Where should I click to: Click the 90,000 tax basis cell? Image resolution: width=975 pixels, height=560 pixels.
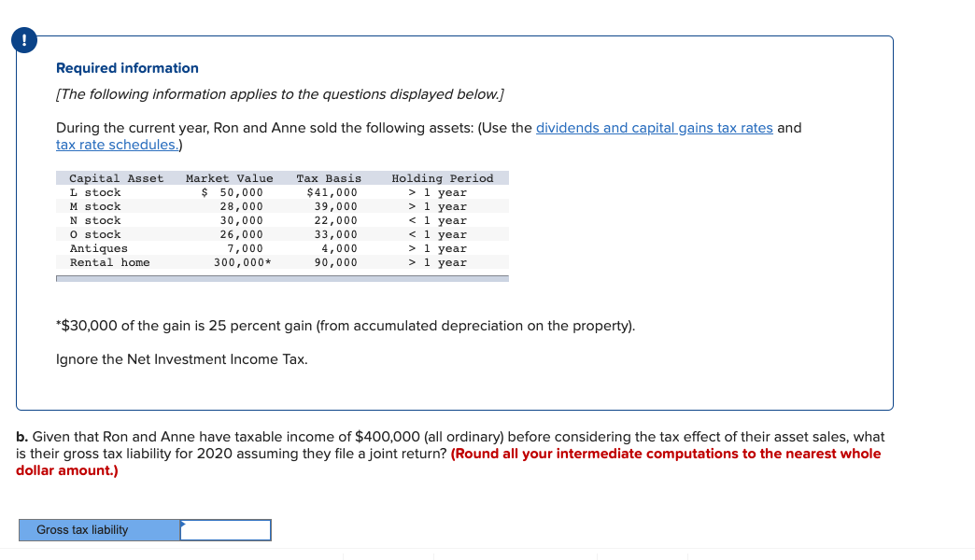pos(336,262)
